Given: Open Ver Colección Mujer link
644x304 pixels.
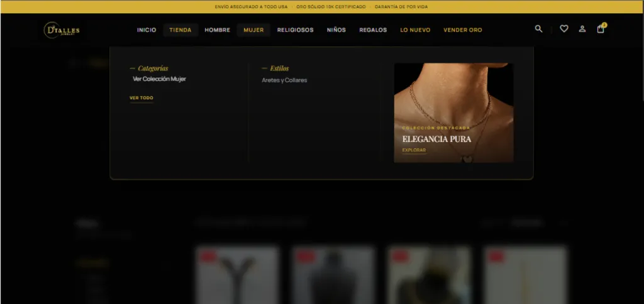Looking at the screenshot, I should [159, 79].
